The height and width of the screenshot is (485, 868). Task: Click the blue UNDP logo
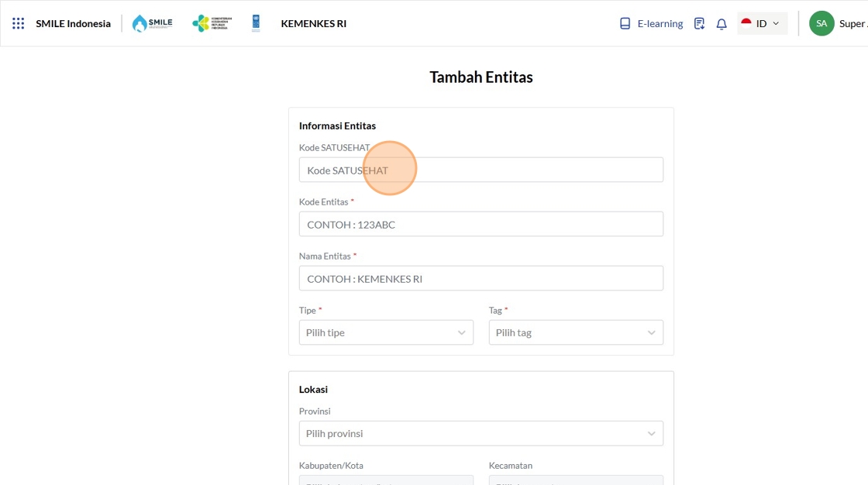point(256,23)
